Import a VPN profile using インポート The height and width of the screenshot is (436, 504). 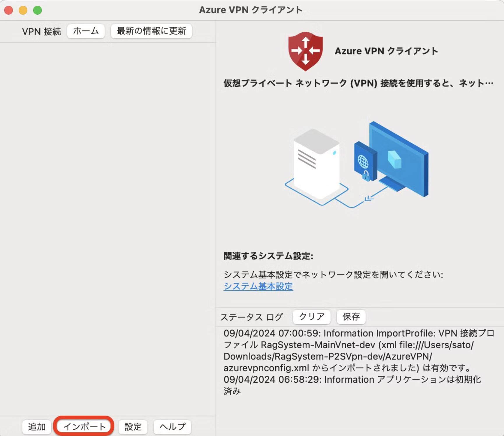[x=84, y=426]
